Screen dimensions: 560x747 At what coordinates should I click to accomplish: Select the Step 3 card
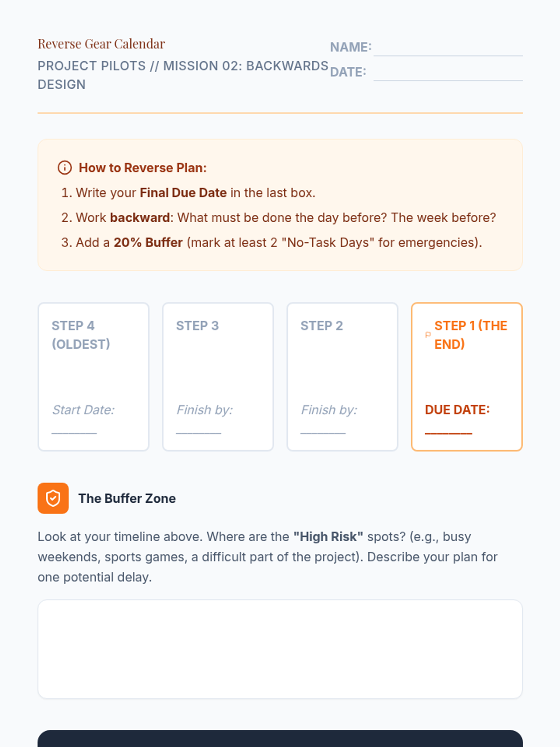click(217, 376)
